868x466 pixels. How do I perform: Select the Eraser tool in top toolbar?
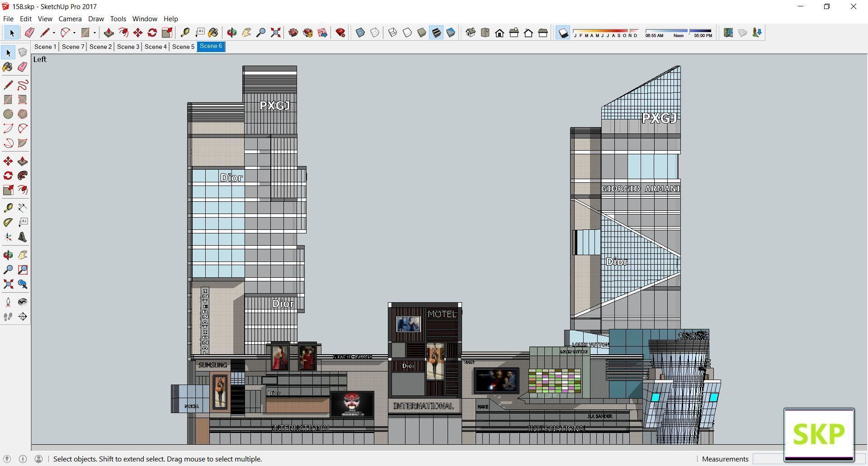click(29, 33)
